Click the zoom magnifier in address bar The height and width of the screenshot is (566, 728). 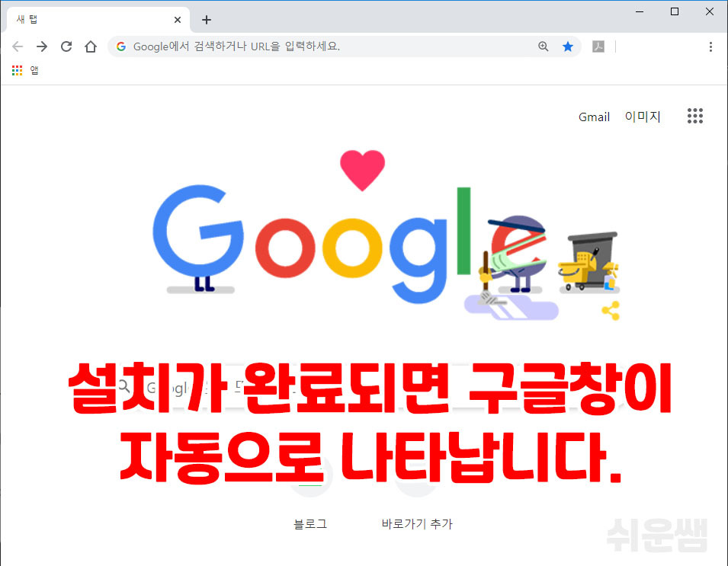(544, 46)
